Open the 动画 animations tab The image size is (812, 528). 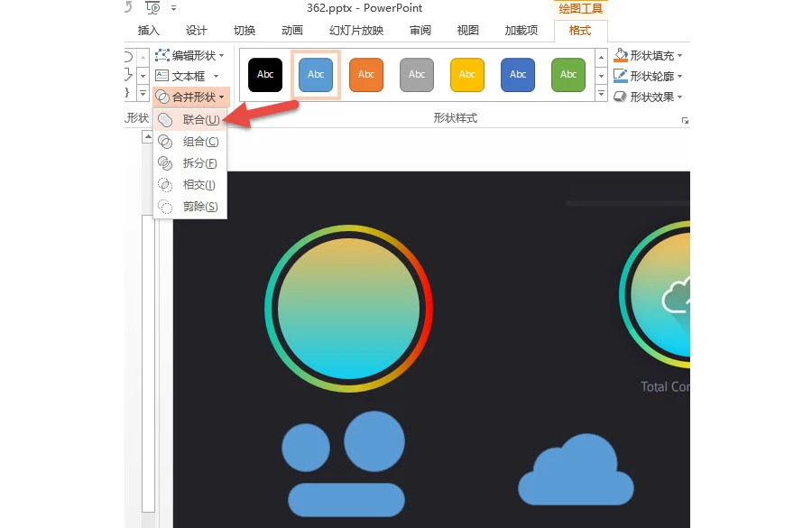[x=292, y=31]
